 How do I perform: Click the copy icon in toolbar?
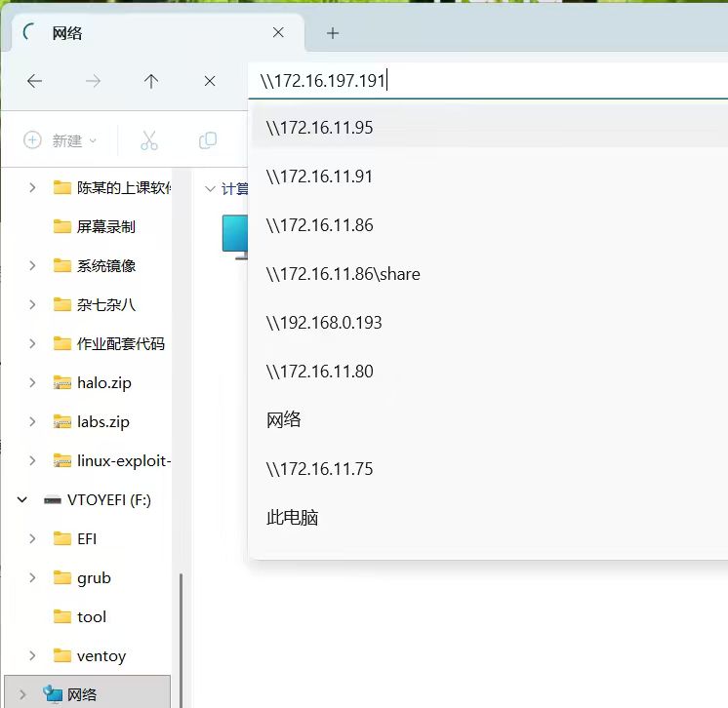pyautogui.click(x=207, y=140)
